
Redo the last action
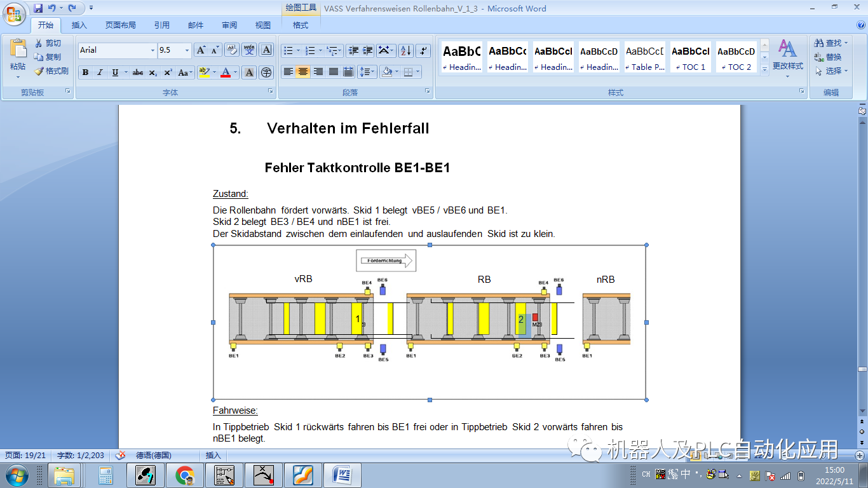coord(72,8)
